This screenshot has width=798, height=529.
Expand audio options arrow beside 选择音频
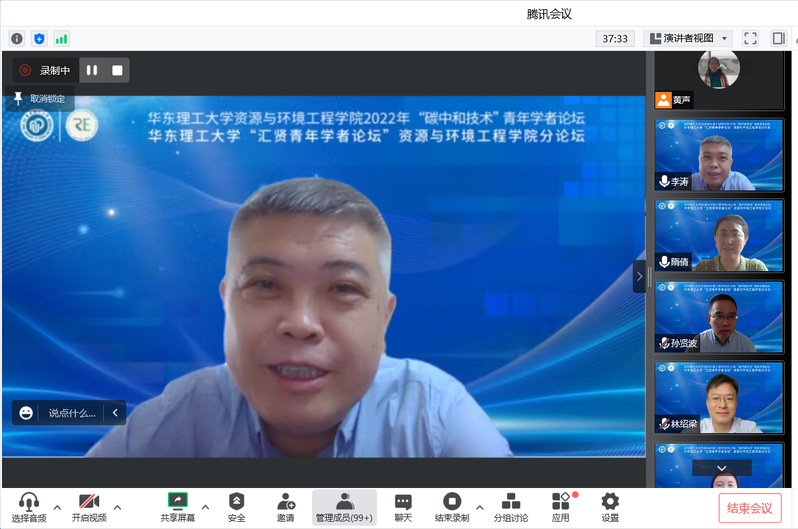click(x=57, y=506)
